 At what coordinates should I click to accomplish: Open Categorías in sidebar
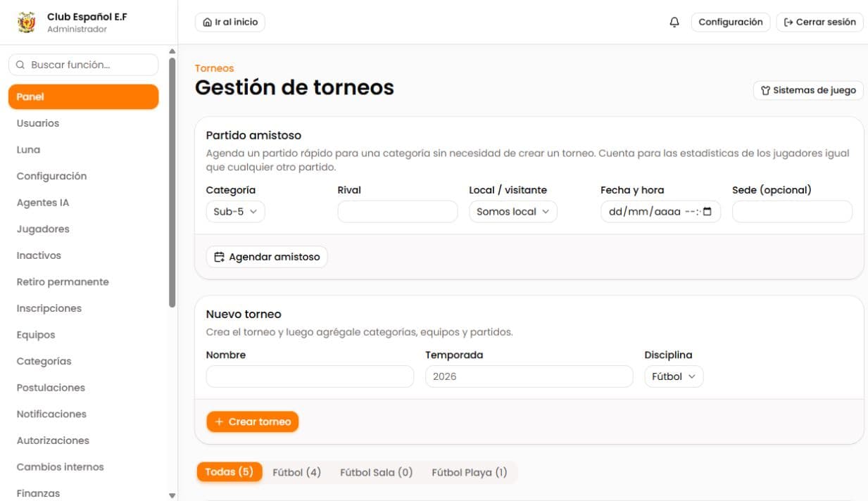(x=83, y=361)
